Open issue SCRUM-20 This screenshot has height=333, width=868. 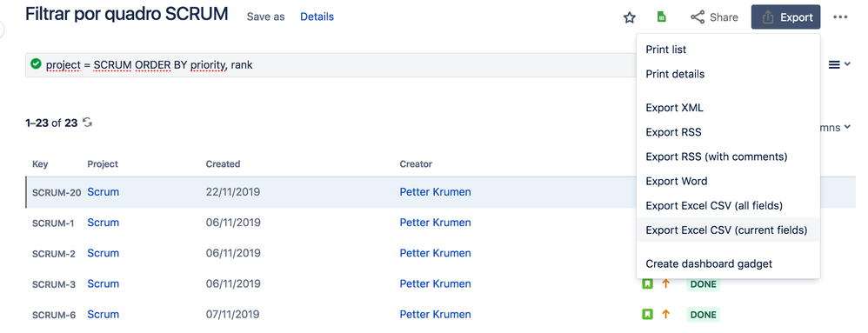tap(57, 193)
